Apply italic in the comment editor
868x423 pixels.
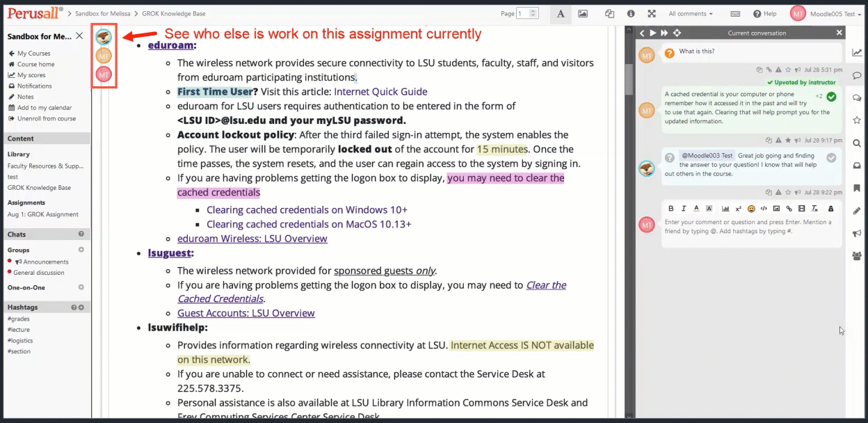684,209
